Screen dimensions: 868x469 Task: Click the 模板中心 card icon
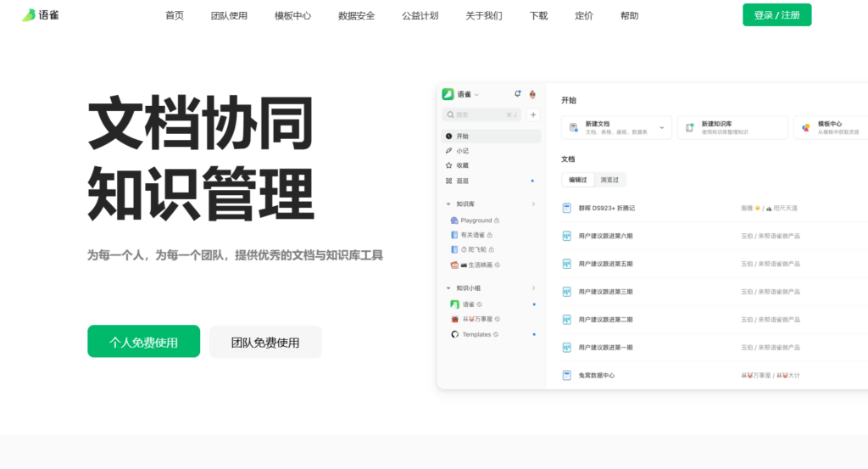pyautogui.click(x=806, y=128)
